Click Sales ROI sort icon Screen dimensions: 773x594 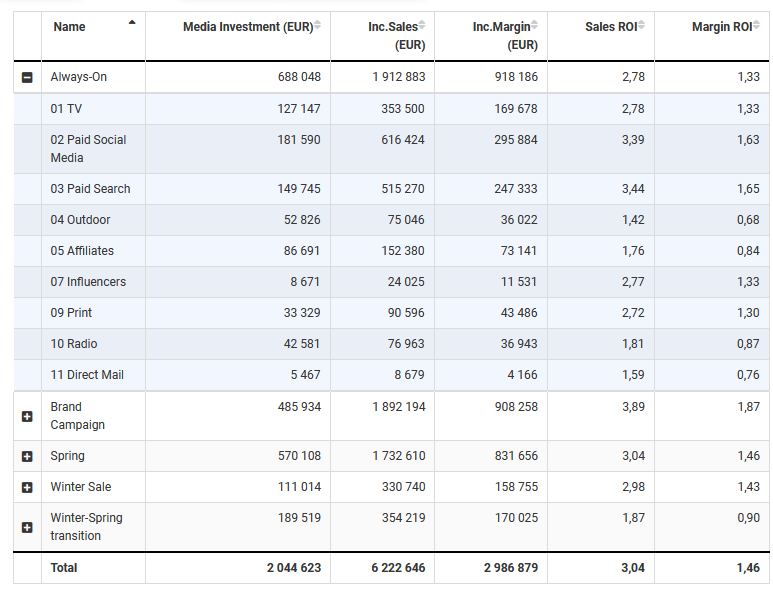(x=642, y=26)
